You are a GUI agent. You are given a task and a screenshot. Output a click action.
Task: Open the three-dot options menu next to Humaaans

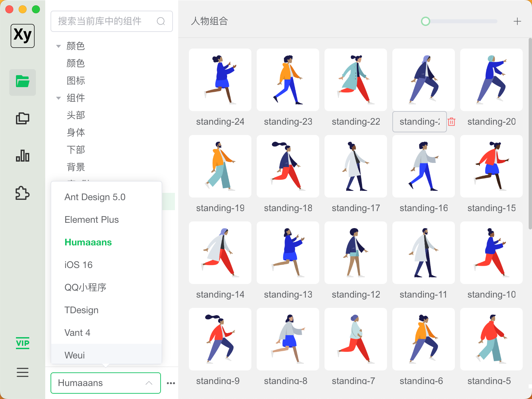171,383
